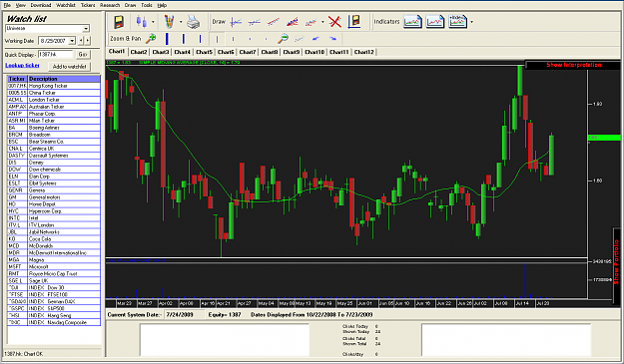Screen dimensions: 624x364
Task: Select the General motors row
Action: (54, 197)
